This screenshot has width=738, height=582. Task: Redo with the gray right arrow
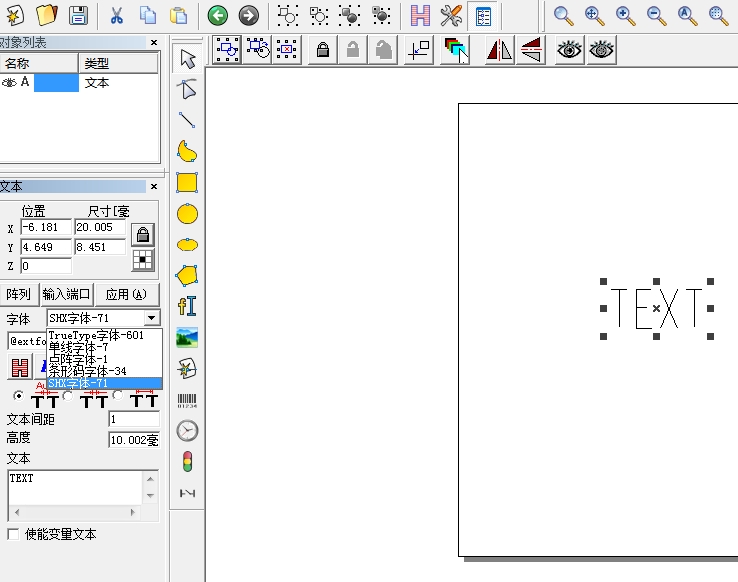point(249,16)
